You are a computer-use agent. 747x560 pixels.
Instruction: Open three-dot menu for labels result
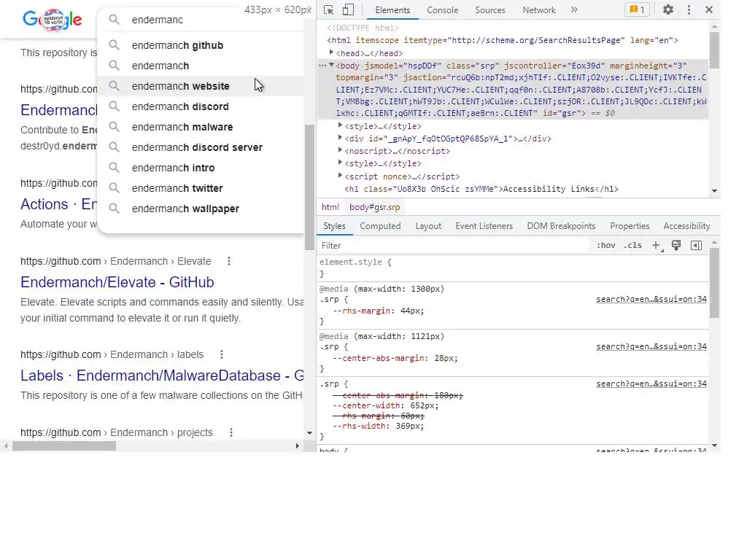[x=221, y=354]
